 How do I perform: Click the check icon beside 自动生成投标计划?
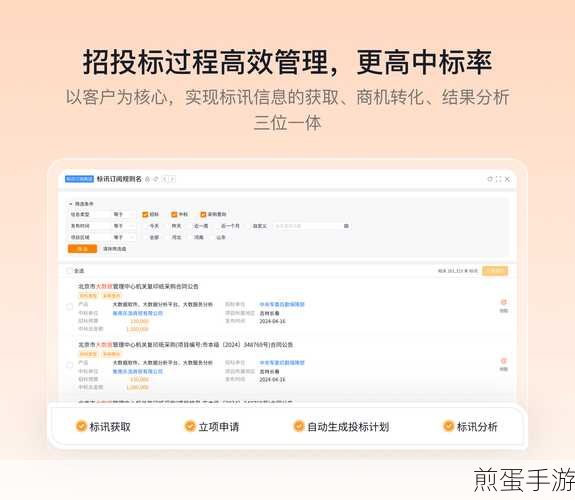click(x=299, y=426)
